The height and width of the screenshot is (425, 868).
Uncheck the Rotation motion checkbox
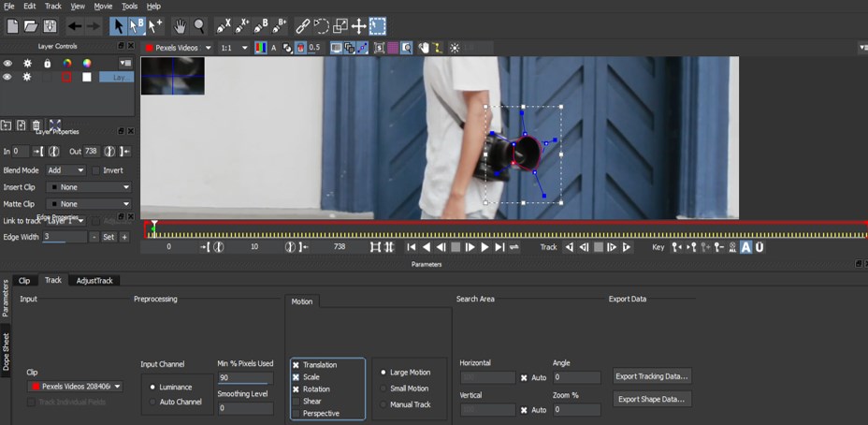(297, 388)
